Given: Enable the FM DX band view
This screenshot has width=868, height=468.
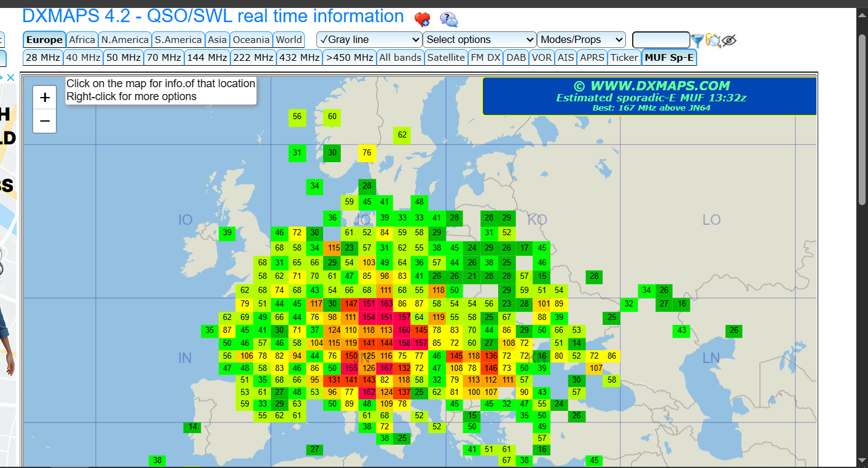Looking at the screenshot, I should 485,58.
